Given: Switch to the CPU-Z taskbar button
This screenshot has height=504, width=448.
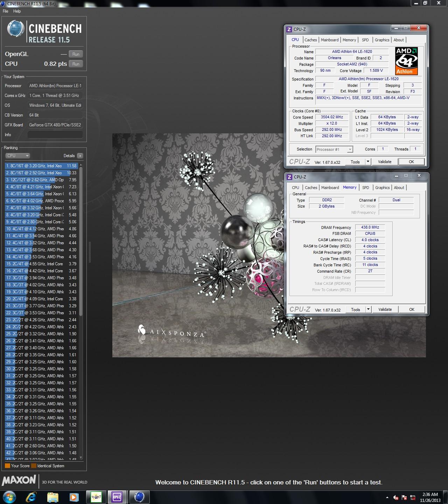Looking at the screenshot, I should coord(117,497).
